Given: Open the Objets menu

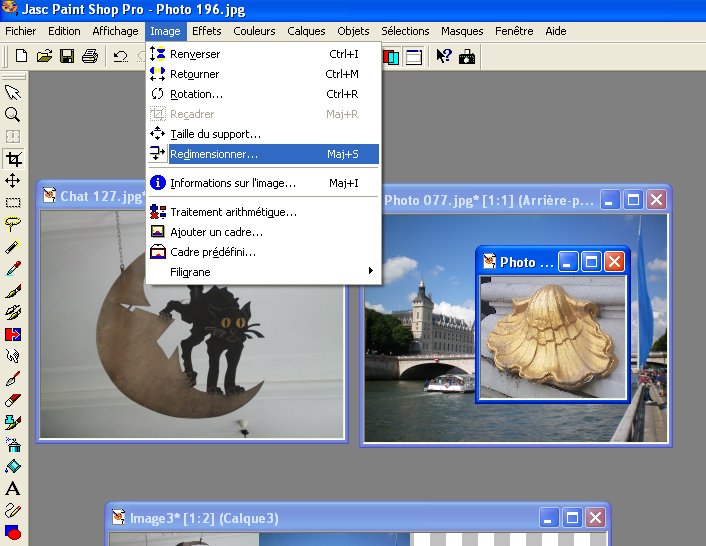Looking at the screenshot, I should click(x=353, y=31).
